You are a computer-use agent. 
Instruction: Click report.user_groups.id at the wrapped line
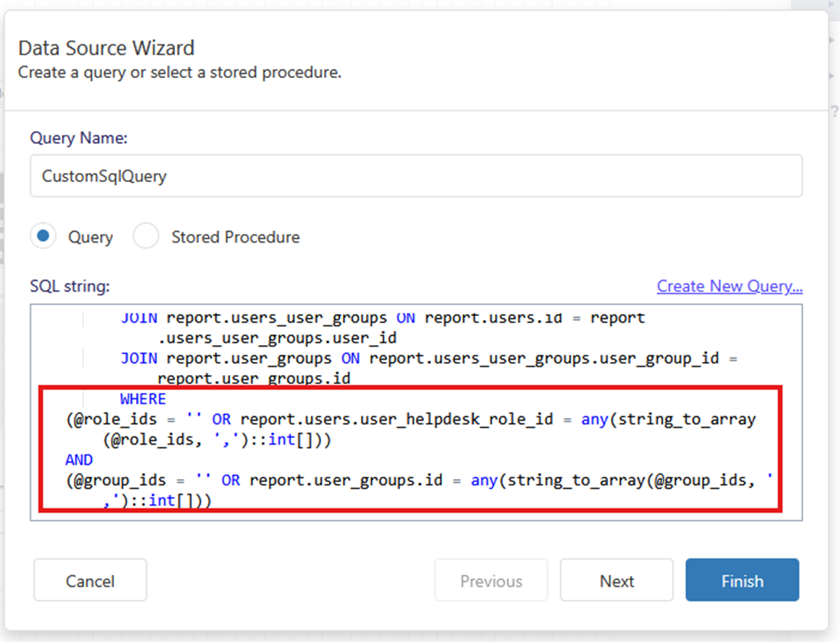(253, 378)
